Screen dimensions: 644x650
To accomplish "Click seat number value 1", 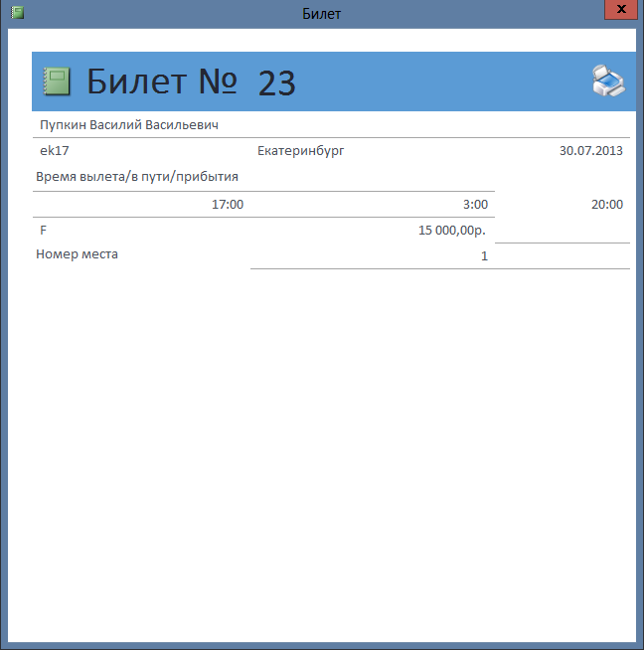I will (x=484, y=256).
